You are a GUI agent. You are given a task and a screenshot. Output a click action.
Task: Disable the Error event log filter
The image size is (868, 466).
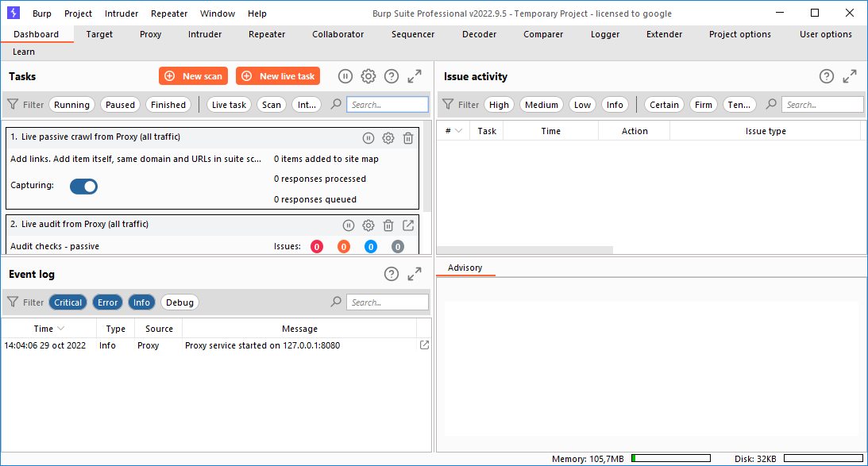(107, 302)
